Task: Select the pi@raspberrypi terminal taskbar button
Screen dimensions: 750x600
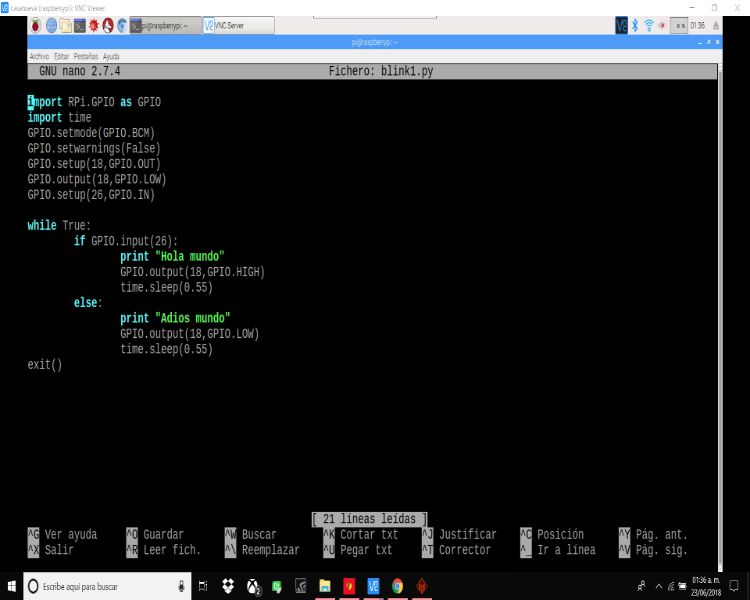Action: pyautogui.click(x=164, y=26)
